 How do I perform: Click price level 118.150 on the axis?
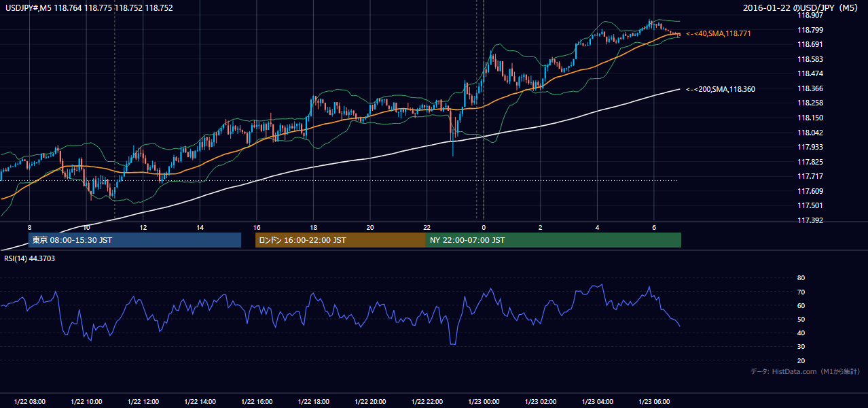coord(810,118)
